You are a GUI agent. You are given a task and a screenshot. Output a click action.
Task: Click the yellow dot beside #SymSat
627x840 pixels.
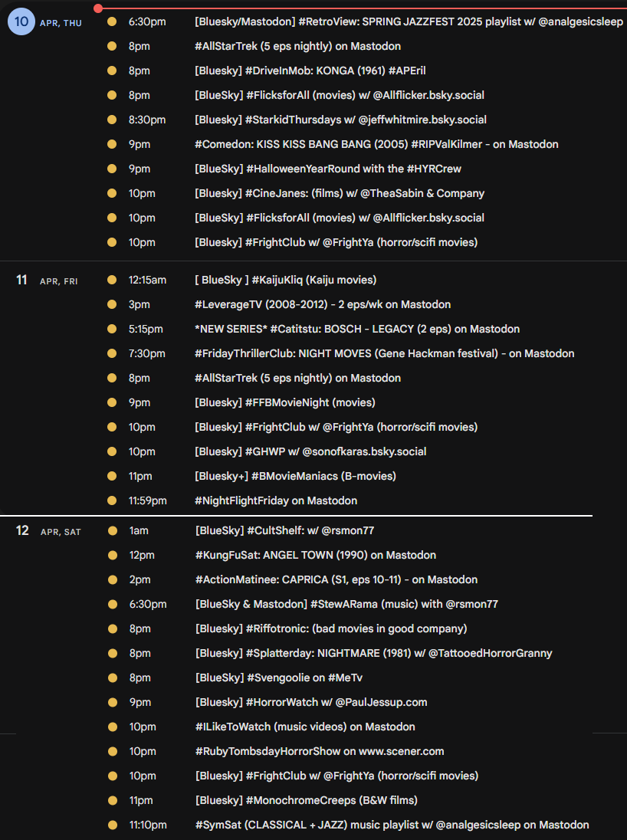(113, 825)
